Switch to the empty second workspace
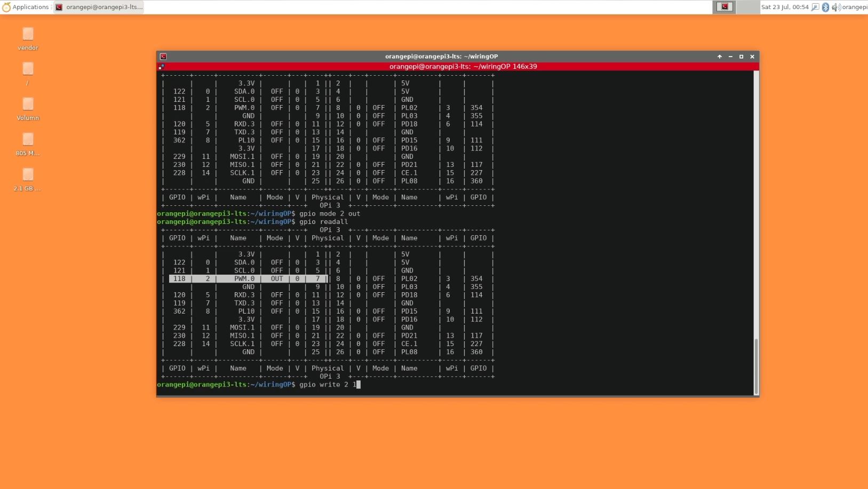Viewport: 868px width, 489px height. 748,7
